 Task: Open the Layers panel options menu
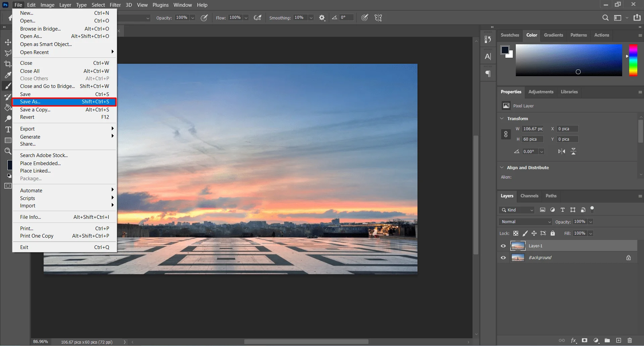640,196
